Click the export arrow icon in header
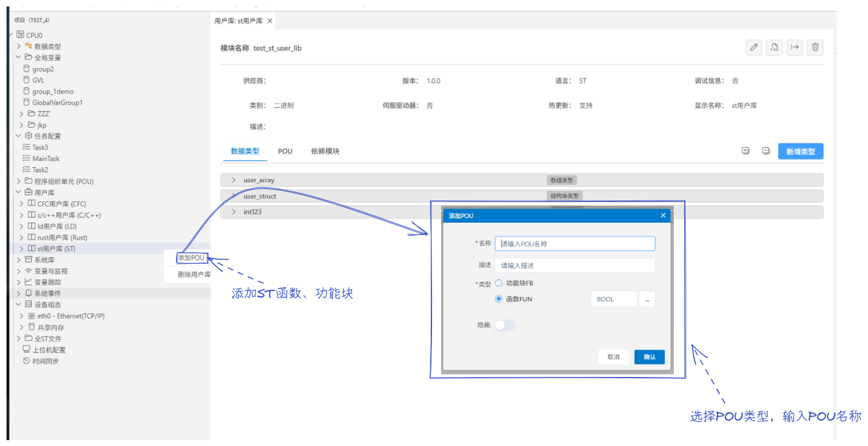Image resolution: width=868 pixels, height=446 pixels. point(794,48)
